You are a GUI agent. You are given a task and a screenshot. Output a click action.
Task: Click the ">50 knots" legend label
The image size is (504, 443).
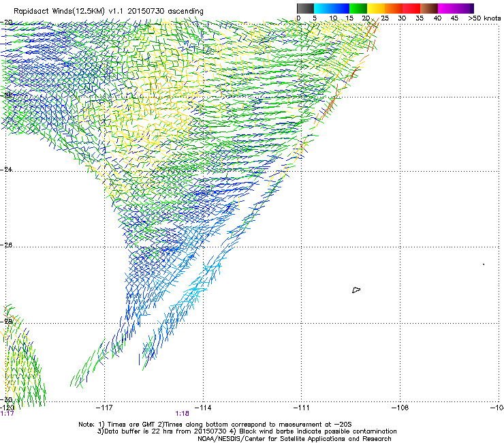tap(484, 18)
